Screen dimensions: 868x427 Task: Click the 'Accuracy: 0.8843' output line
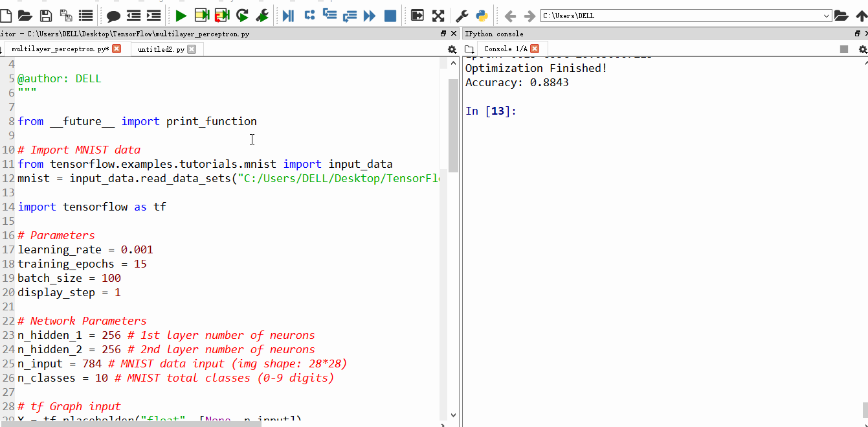tap(517, 82)
